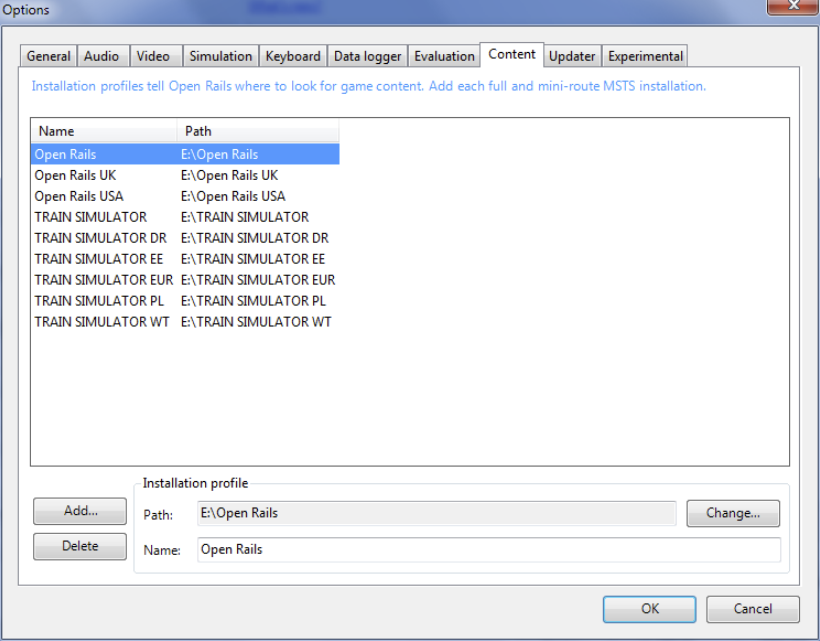This screenshot has height=641, width=820.
Task: Open the Data logger tab
Action: [367, 56]
